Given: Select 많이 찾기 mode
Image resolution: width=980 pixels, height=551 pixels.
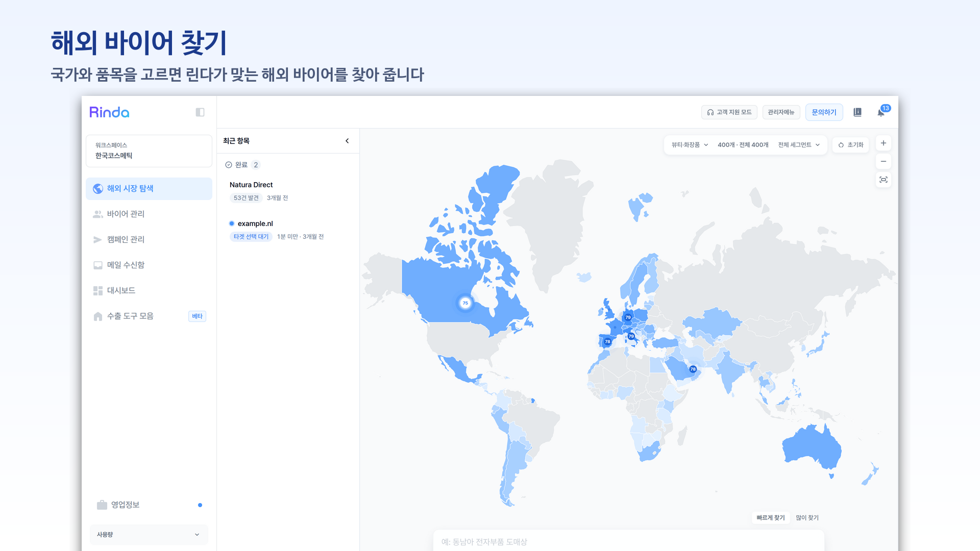Looking at the screenshot, I should coord(807,518).
